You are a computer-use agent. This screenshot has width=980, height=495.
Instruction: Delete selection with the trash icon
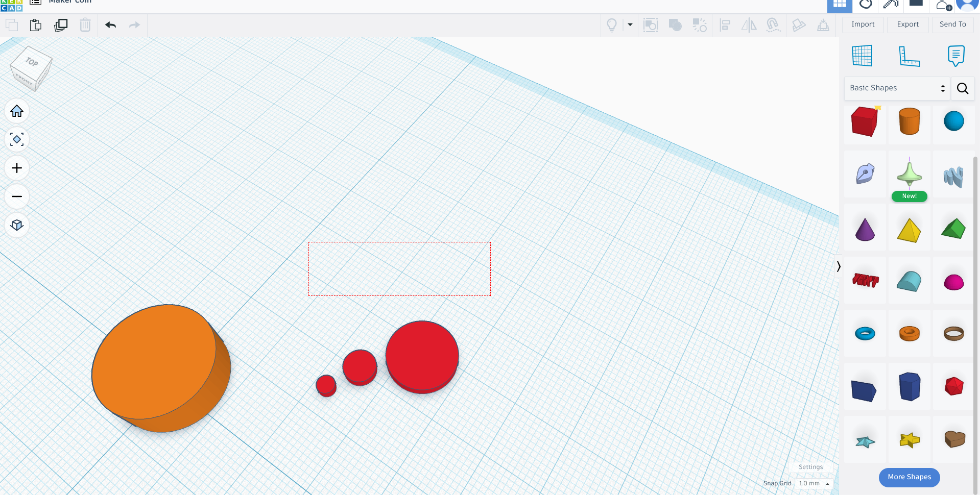click(x=85, y=24)
